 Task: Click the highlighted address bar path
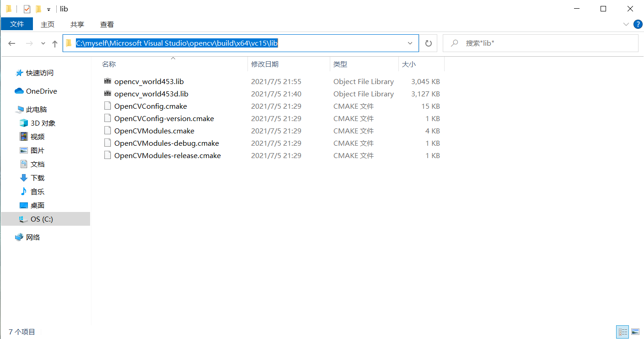pos(177,43)
